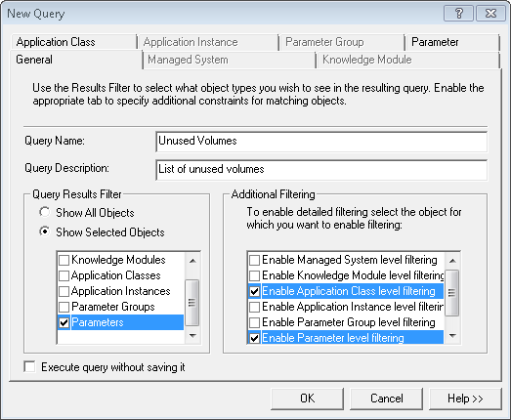Image resolution: width=511 pixels, height=420 pixels.
Task: Check the Application Classes checkbox
Action: pyautogui.click(x=64, y=275)
